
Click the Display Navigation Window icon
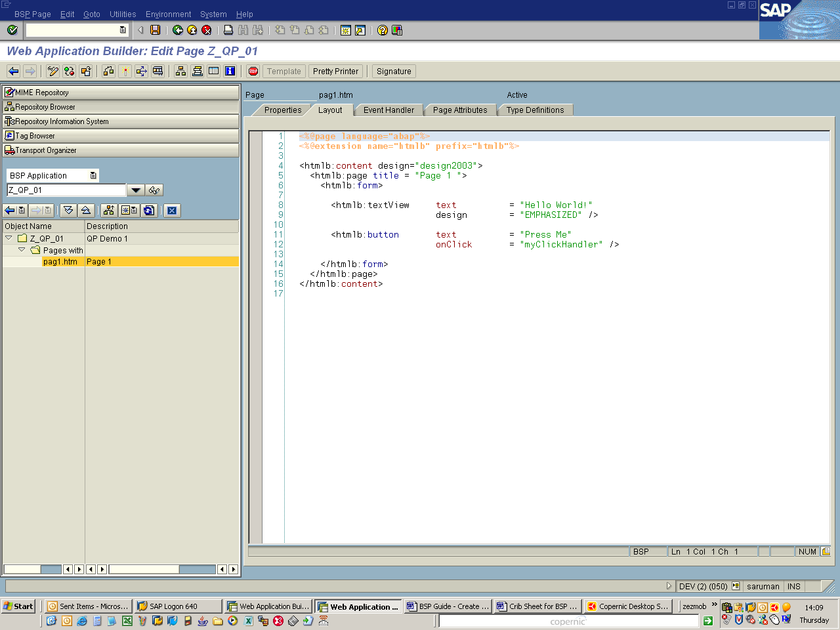coord(198,71)
